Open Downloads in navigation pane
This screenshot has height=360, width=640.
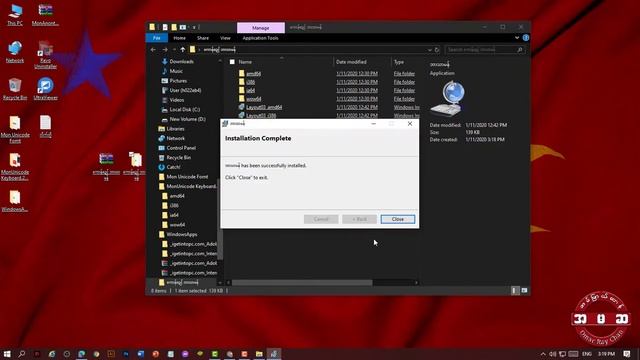[181, 62]
